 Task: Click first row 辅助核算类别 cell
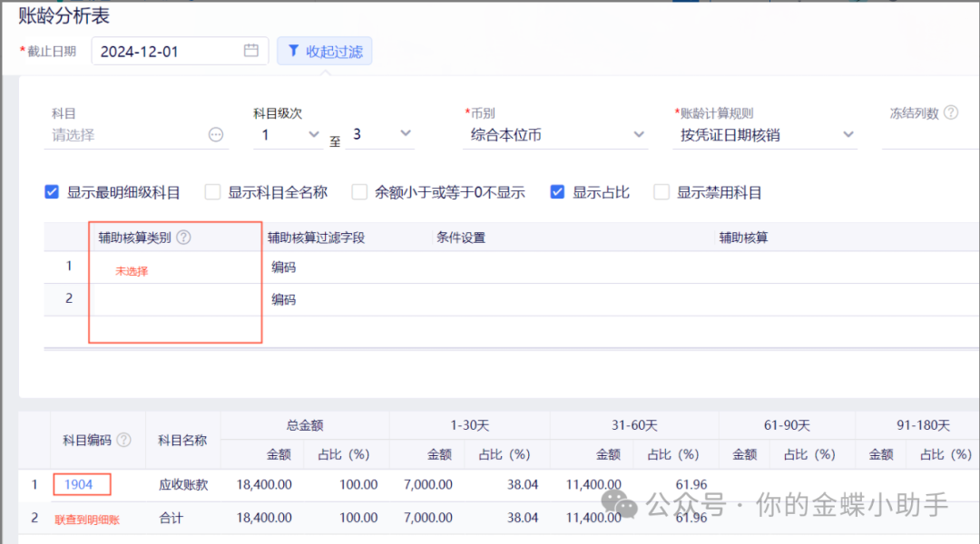click(174, 268)
